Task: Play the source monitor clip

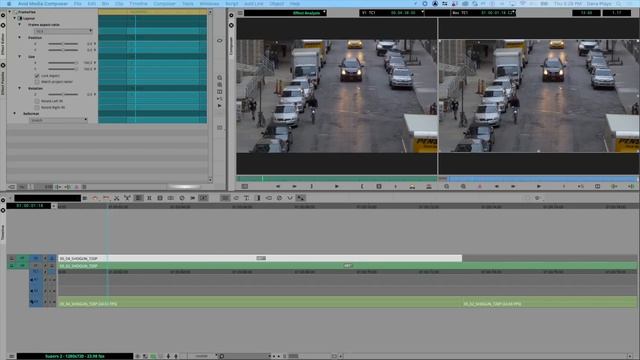Action: point(337,187)
